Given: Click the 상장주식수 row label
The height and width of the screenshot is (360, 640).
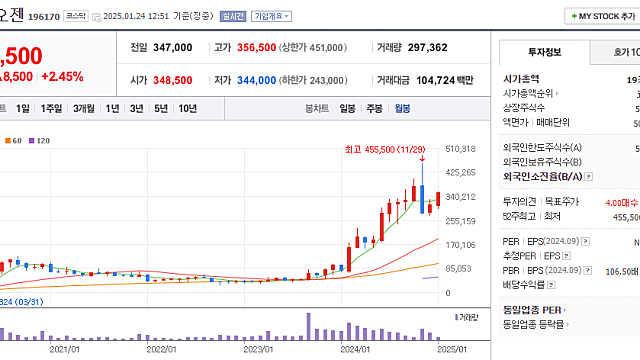Looking at the screenshot, I should 524,108.
